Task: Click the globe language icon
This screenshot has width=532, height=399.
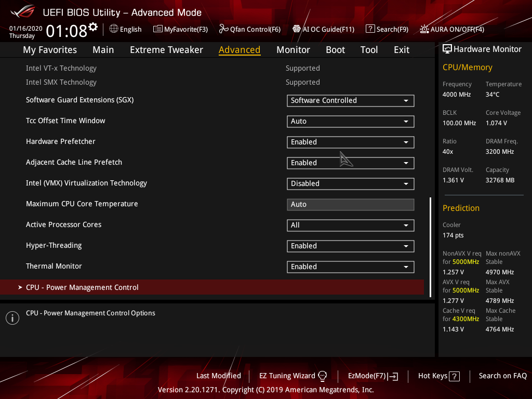Action: click(114, 29)
